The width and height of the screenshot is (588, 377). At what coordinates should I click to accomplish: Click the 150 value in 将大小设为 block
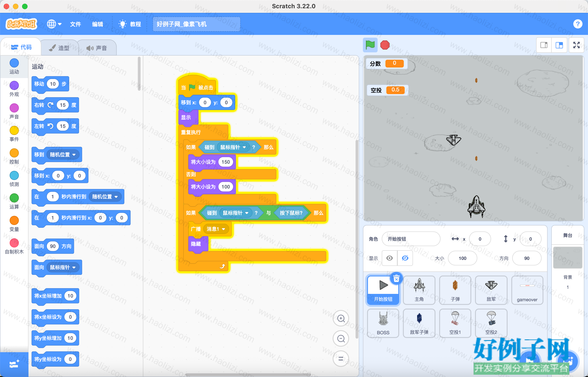click(226, 162)
